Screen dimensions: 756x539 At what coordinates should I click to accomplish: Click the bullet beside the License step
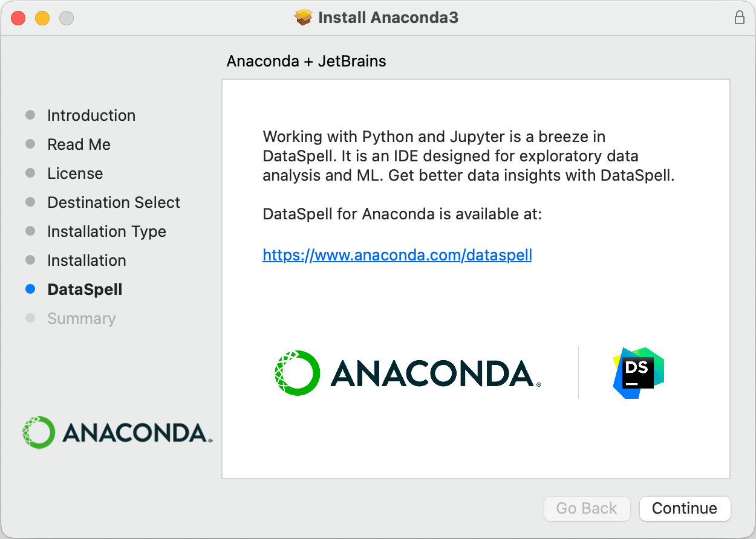(30, 173)
